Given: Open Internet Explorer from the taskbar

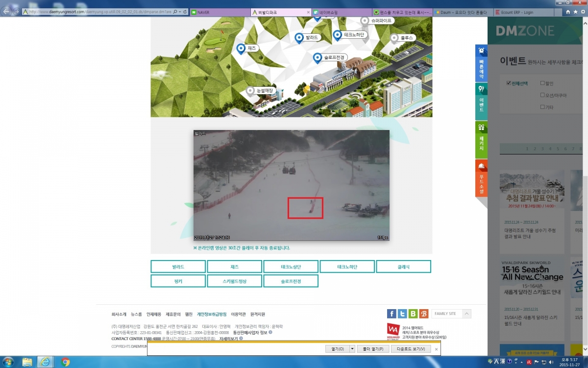Looking at the screenshot, I should click(46, 362).
